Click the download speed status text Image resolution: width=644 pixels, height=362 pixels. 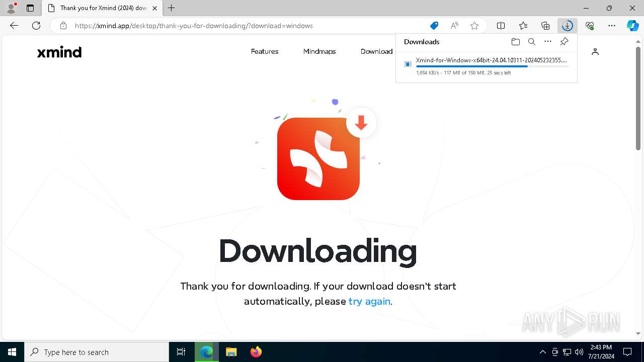[x=463, y=73]
